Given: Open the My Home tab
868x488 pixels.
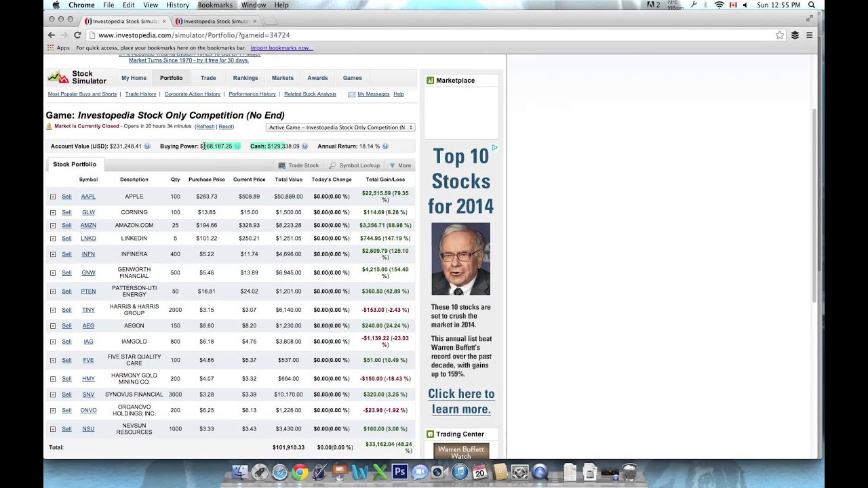Looking at the screenshot, I should click(134, 78).
